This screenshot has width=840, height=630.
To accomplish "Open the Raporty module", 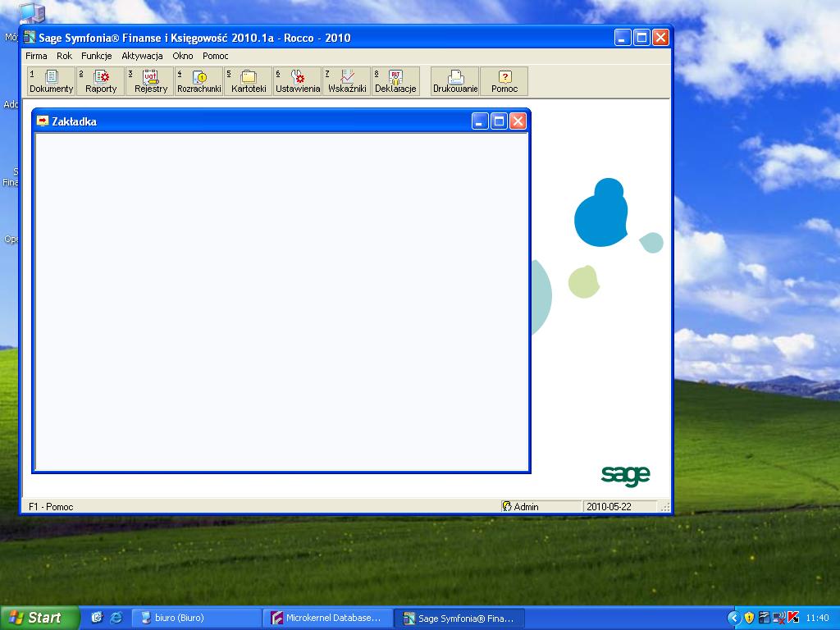I will [101, 81].
